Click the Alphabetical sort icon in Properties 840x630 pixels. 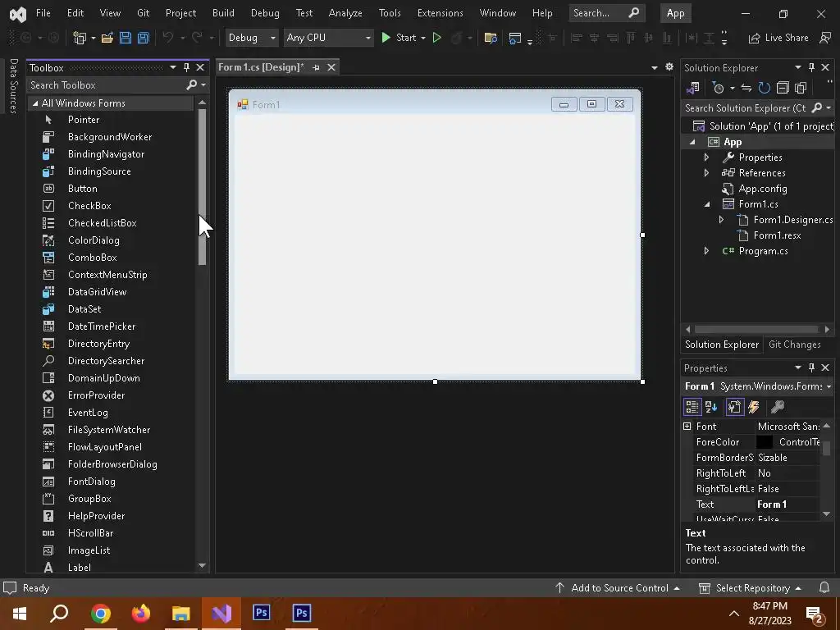pos(711,407)
